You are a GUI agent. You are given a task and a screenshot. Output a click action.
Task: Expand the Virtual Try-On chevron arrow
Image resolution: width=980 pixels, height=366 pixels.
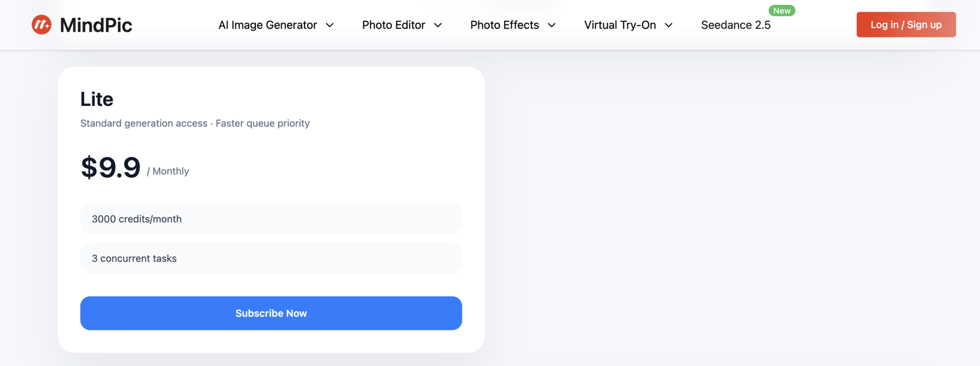[x=669, y=25]
